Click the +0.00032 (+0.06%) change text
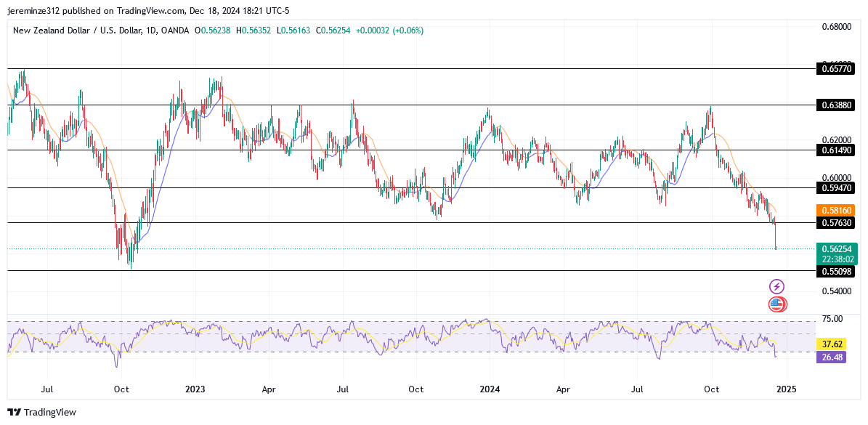Image resolution: width=868 pixels, height=425 pixels. pos(389,31)
